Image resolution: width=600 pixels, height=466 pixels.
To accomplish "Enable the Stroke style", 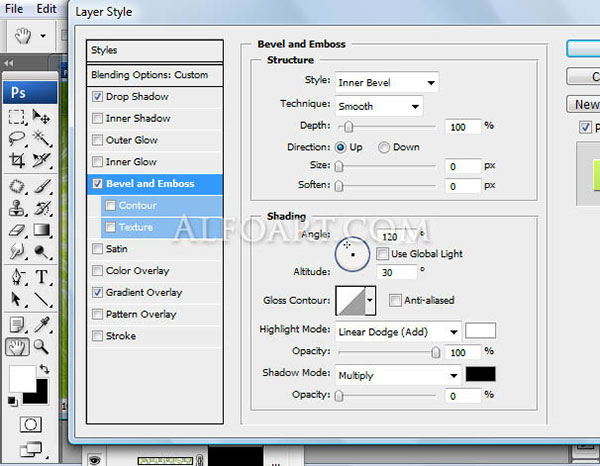I will [98, 336].
